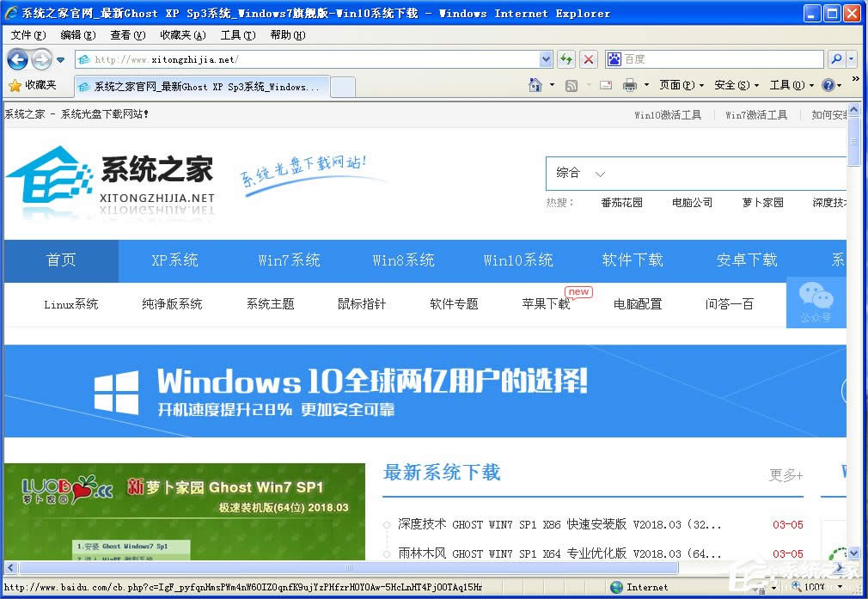This screenshot has width=868, height=599.
Task: Click the WeChat 公众号 icon in the navigation bar
Action: 816,304
